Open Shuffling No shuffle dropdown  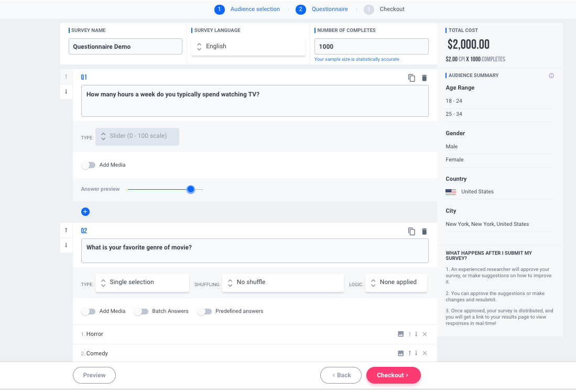283,282
